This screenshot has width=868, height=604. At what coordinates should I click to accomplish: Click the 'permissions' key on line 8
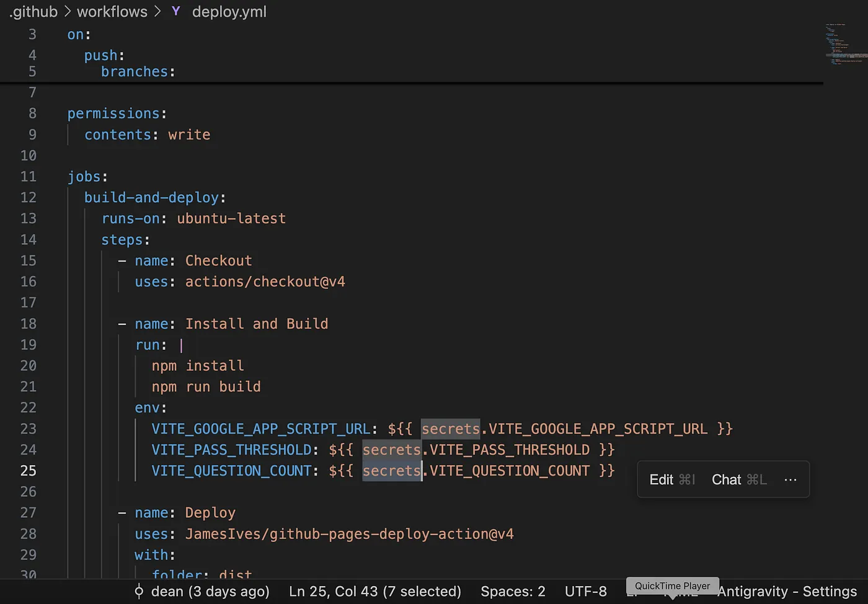pos(113,114)
